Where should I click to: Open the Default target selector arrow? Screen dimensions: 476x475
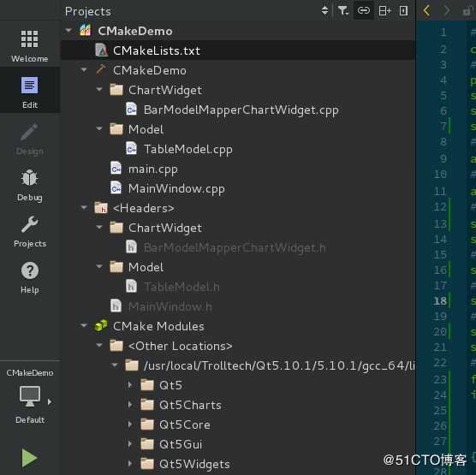(50, 402)
